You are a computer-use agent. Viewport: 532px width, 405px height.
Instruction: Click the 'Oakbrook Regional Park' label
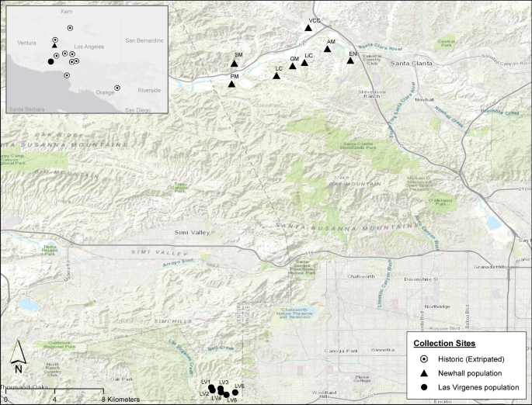59,344
